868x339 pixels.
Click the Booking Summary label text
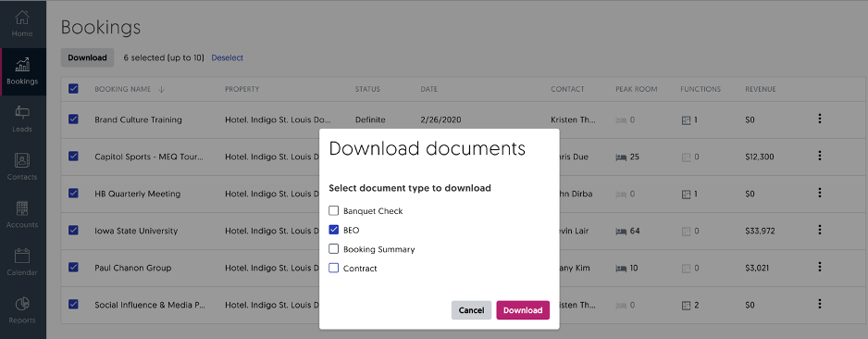point(378,249)
